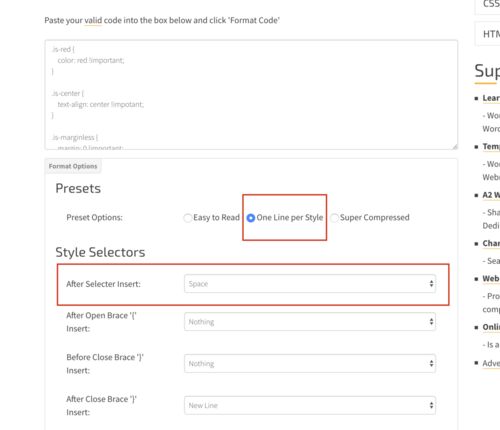
Task: Open the HTM item at top right
Action: coord(488,34)
